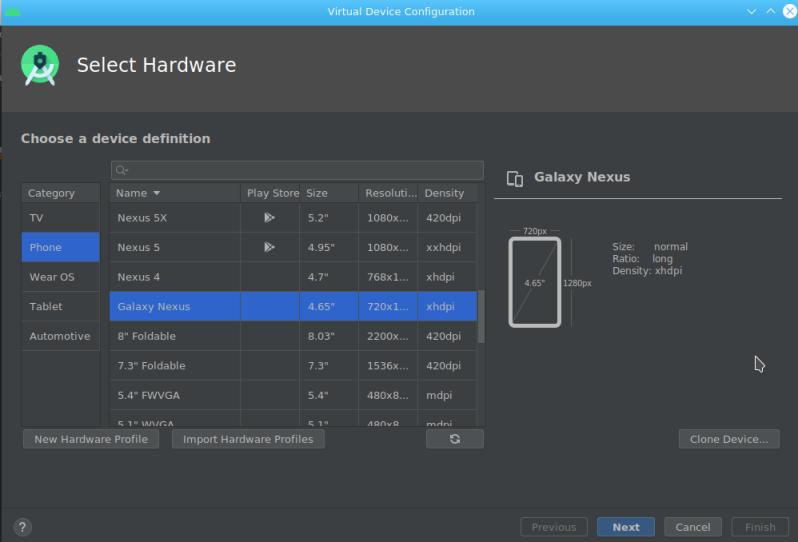Click the 5.4" FWVGA row's mdpi density cell
The image size is (798, 542).
tap(447, 395)
